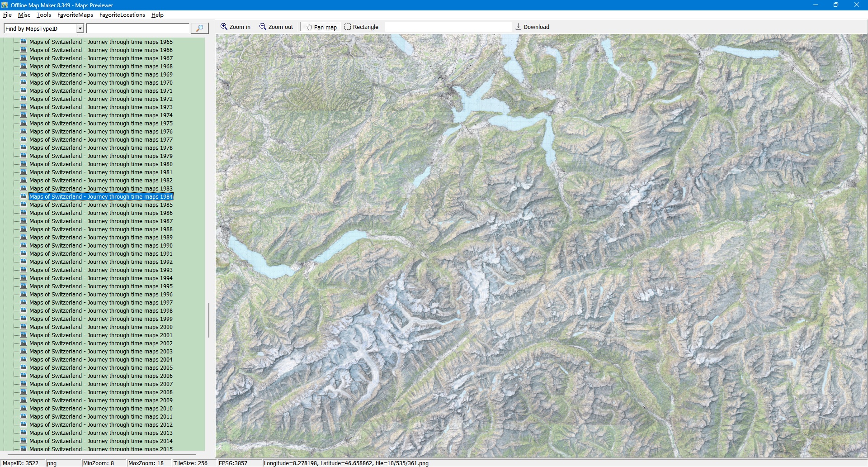Click the Download arrow icon
868x467 pixels.
[519, 27]
